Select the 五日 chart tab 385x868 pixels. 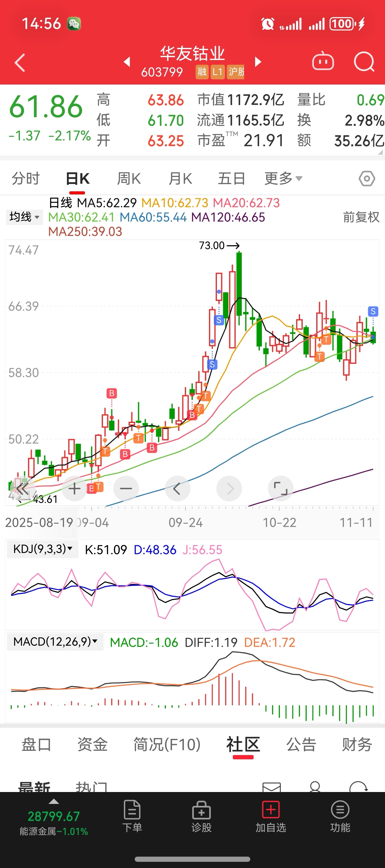point(232,178)
